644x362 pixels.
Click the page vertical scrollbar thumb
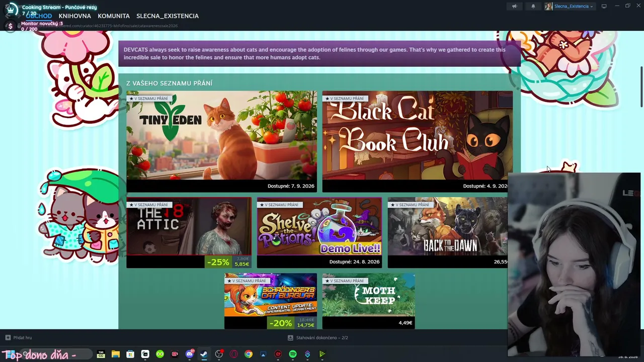(x=641, y=86)
